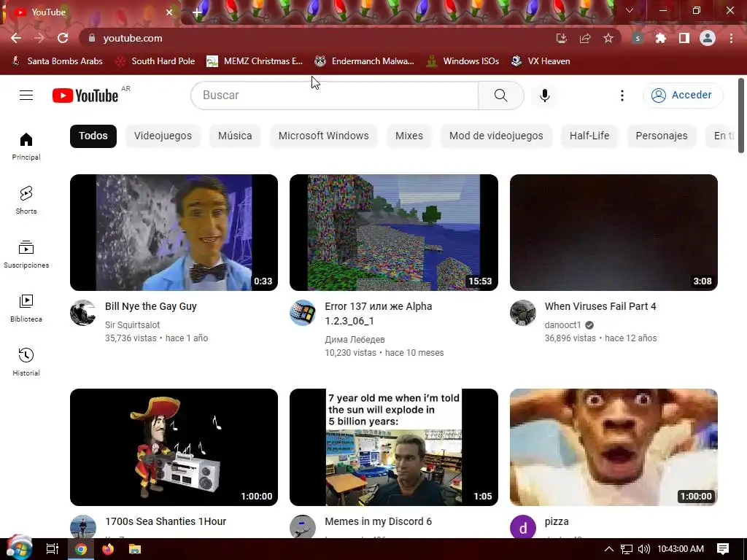This screenshot has width=747, height=560.
Task: Open Biblioteca in the sidebar
Action: click(26, 308)
